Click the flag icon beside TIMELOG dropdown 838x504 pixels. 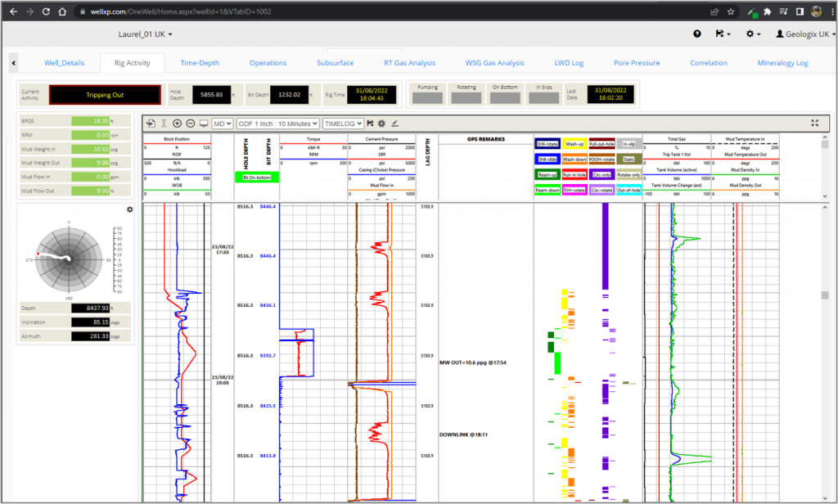tap(370, 124)
